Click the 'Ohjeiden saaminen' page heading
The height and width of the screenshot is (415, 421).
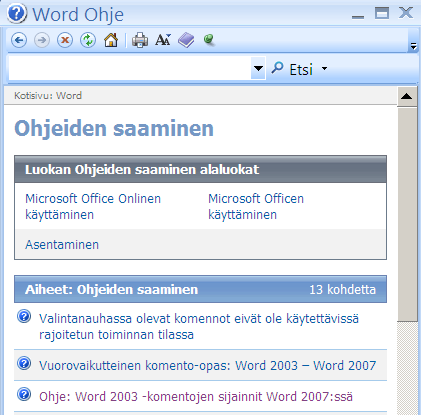[114, 128]
